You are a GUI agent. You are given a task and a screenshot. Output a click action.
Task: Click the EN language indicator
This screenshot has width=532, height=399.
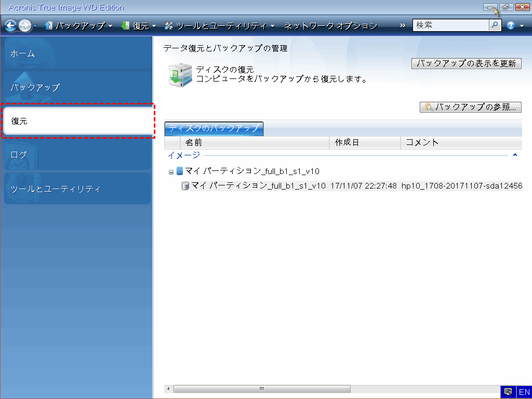[524, 392]
